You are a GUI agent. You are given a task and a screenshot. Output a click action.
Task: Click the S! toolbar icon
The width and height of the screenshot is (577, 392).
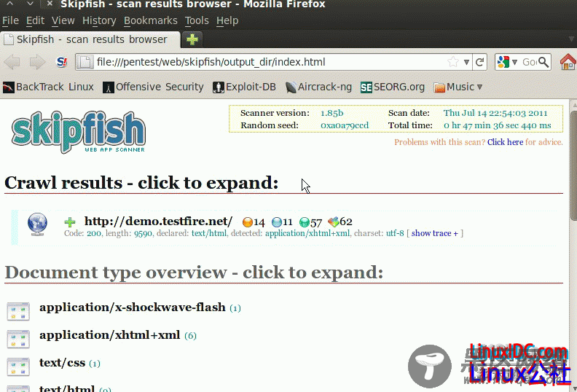(x=62, y=62)
